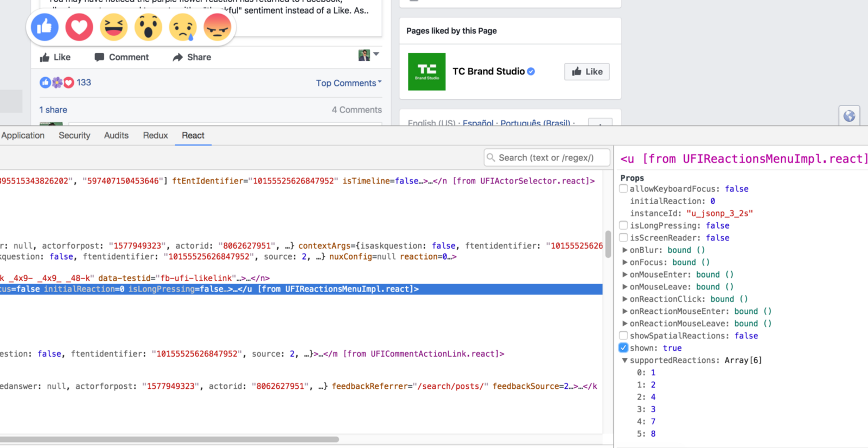The image size is (868, 448).
Task: Click the TC Brand Studio logo
Action: pyautogui.click(x=426, y=72)
